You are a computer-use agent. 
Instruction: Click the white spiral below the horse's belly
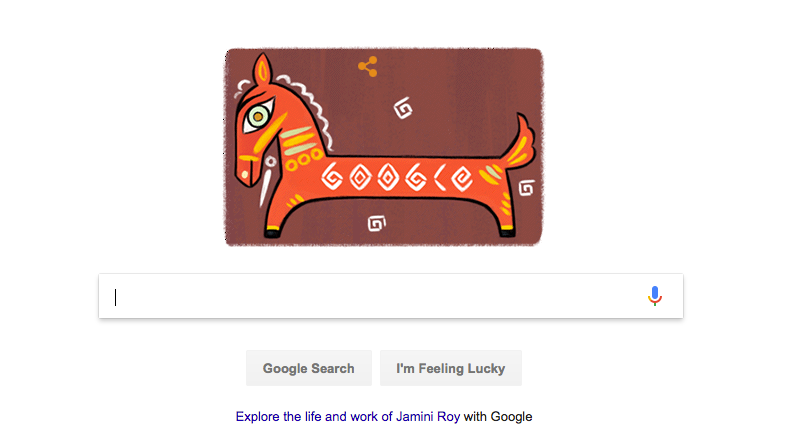click(376, 223)
